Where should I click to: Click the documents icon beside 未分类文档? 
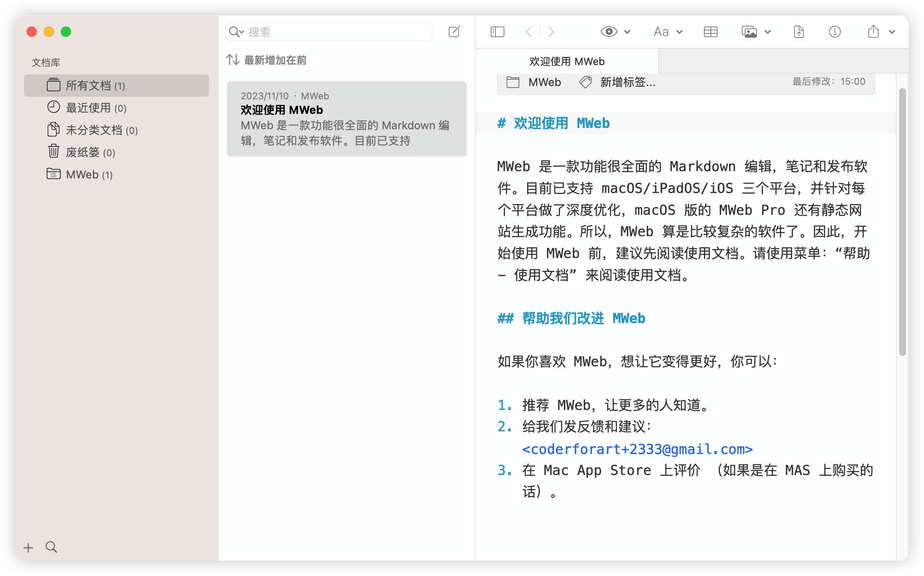pos(54,129)
